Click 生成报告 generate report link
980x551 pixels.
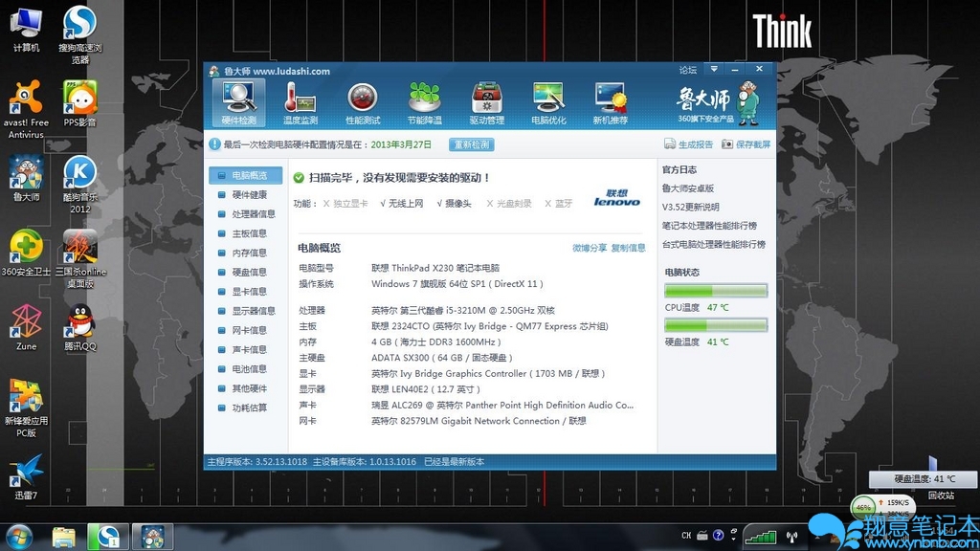[x=688, y=144]
